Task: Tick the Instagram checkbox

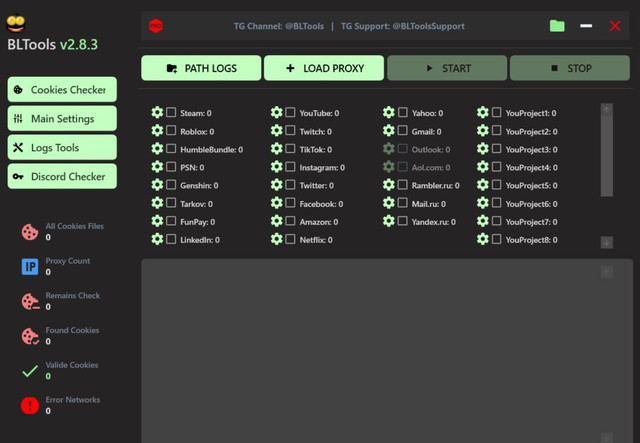Action: (x=290, y=167)
